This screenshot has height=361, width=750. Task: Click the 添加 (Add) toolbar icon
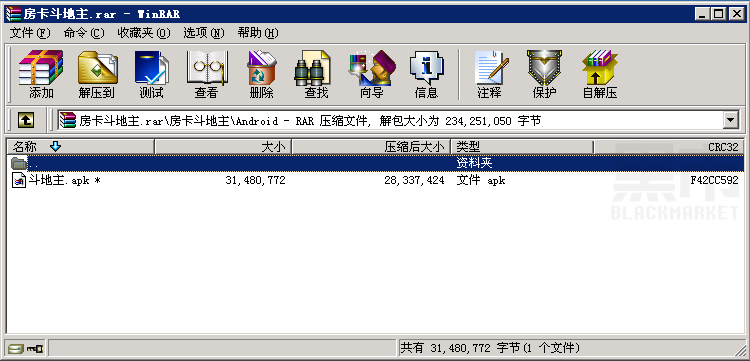pyautogui.click(x=41, y=74)
